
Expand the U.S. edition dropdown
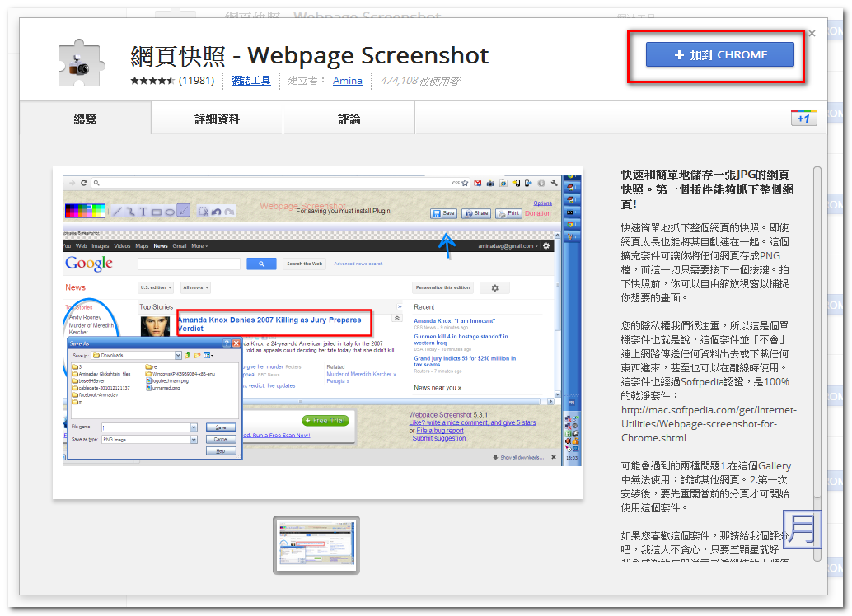(156, 287)
